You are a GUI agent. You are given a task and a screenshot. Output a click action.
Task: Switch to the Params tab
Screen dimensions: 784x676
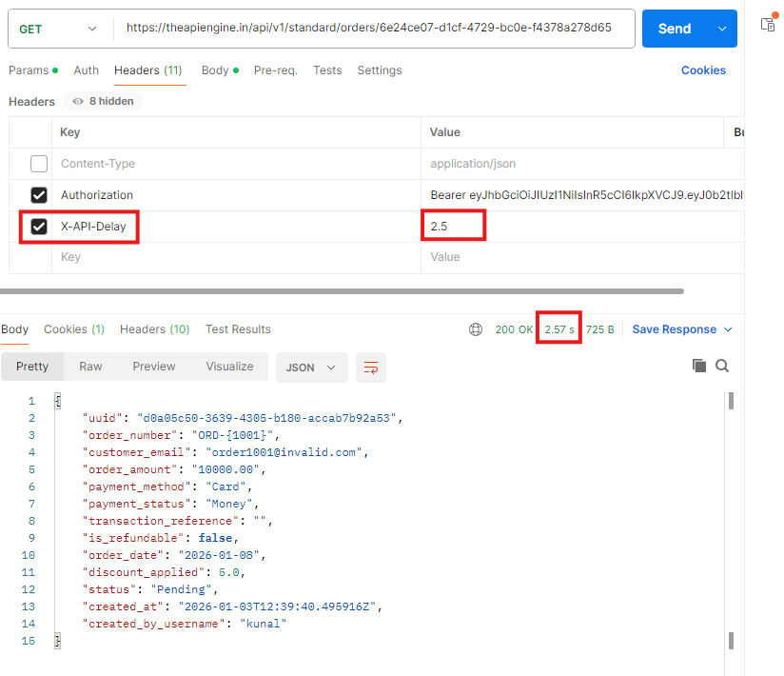(x=28, y=70)
